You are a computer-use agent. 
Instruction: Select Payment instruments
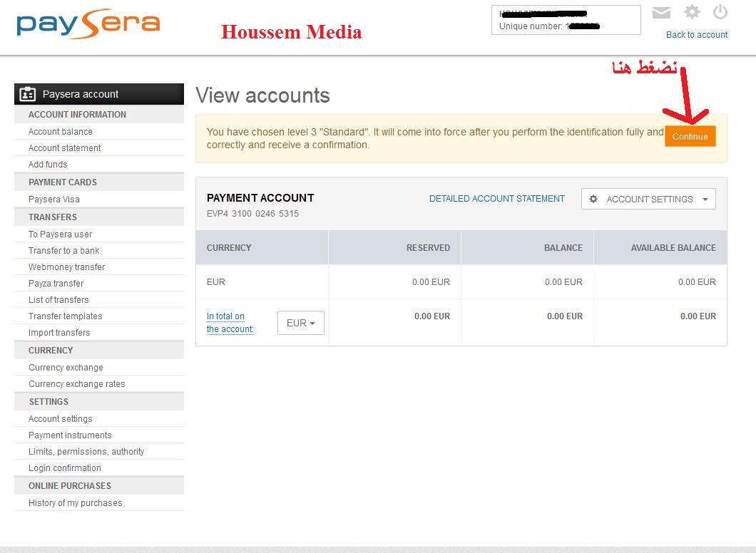click(x=70, y=435)
